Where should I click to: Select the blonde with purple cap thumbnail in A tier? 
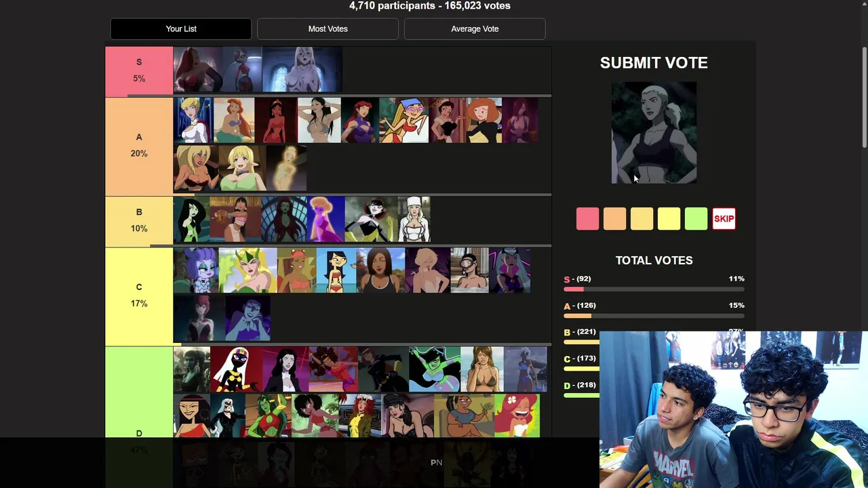click(403, 120)
